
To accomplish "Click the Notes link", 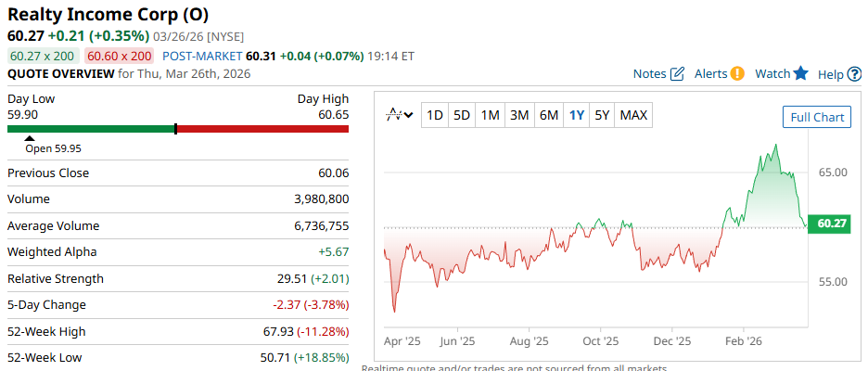I will click(649, 74).
